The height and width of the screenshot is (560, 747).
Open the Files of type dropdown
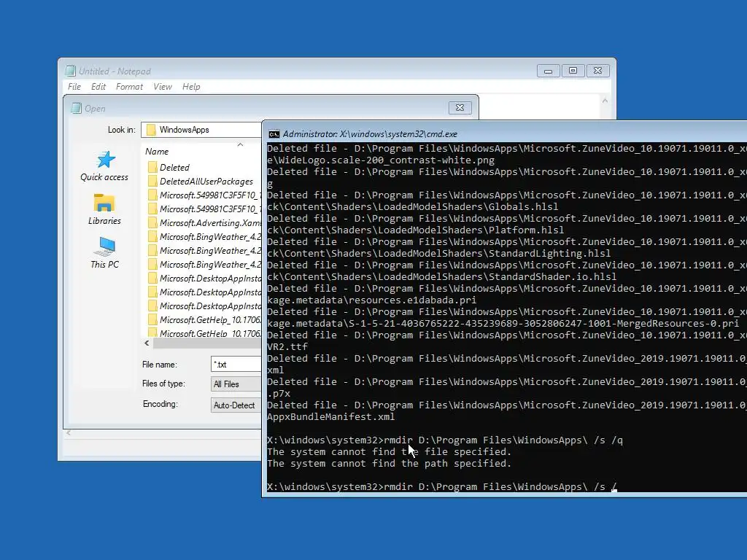[x=236, y=384]
